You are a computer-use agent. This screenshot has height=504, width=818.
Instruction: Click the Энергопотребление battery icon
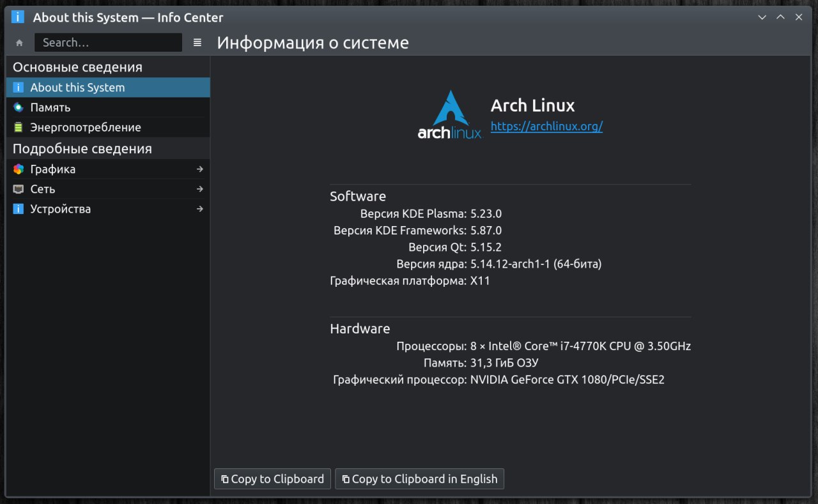[19, 127]
